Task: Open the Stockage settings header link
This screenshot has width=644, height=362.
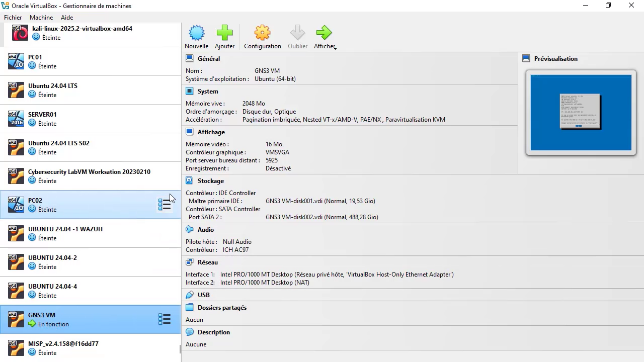Action: 211,181
